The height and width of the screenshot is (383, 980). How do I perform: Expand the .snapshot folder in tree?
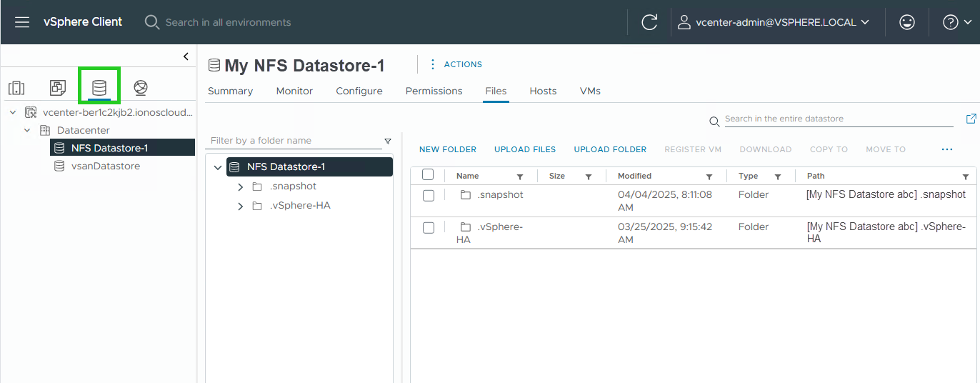[x=241, y=186]
